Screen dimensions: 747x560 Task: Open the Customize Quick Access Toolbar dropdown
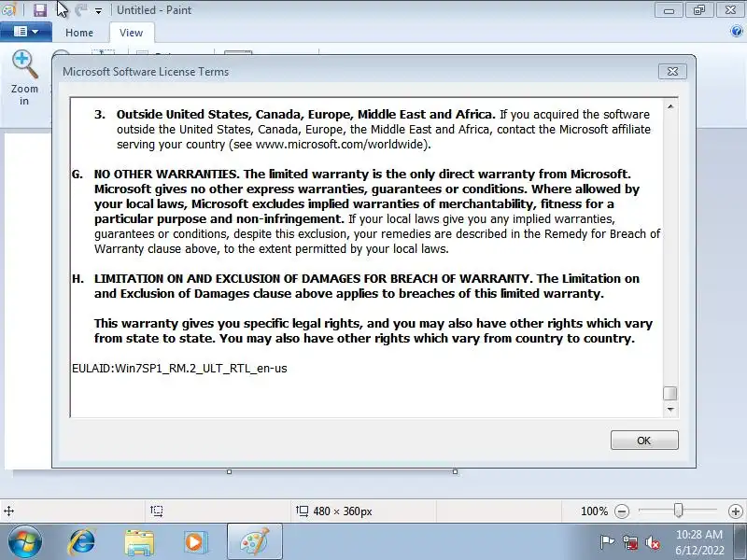pos(98,10)
